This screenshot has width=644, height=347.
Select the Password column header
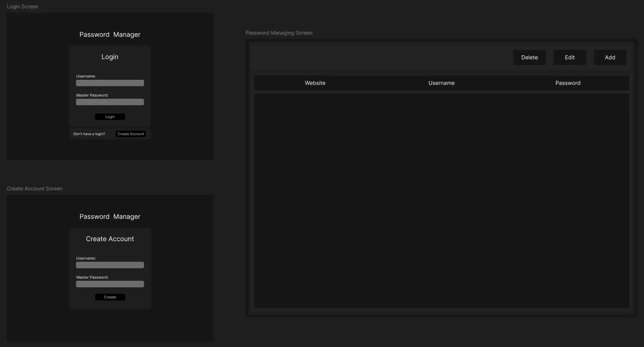pos(567,83)
